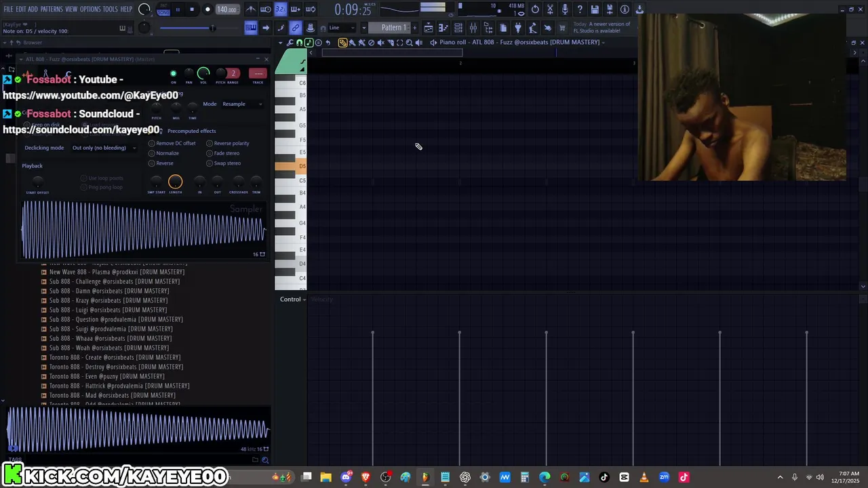Click the FL Studio update notification
Screen dimensions: 868x488
pos(601,28)
